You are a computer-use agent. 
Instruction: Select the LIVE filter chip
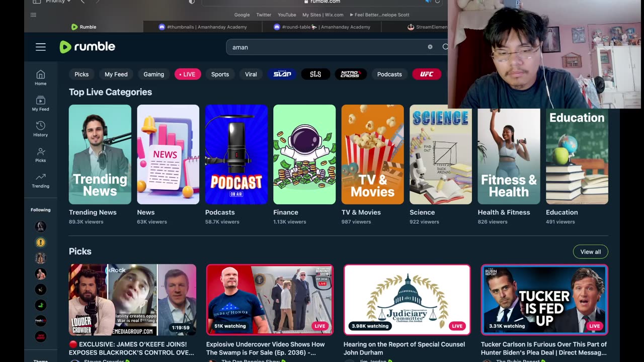[x=188, y=74]
